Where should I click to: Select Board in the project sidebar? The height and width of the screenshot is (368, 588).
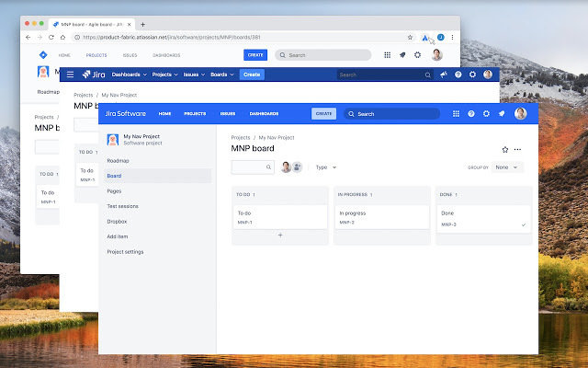click(157, 176)
